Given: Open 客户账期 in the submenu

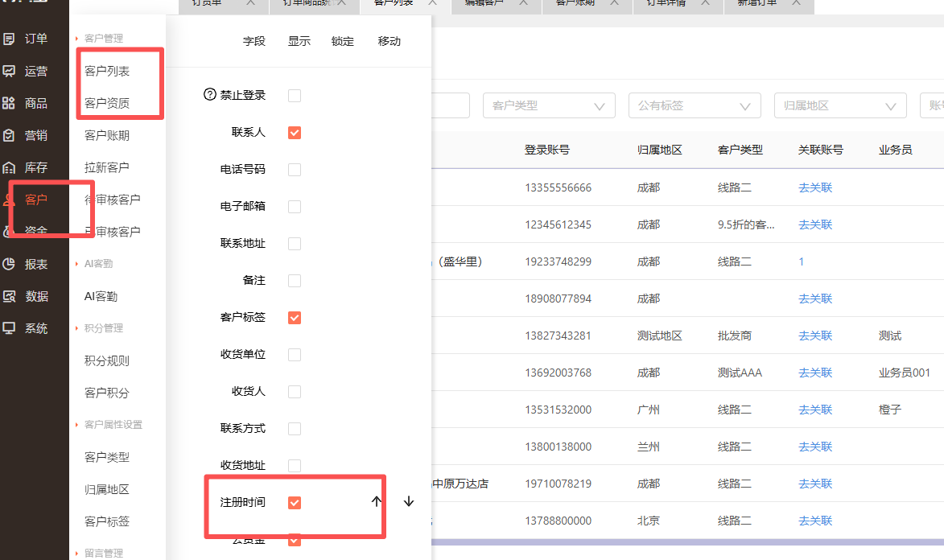Looking at the screenshot, I should 107,135.
